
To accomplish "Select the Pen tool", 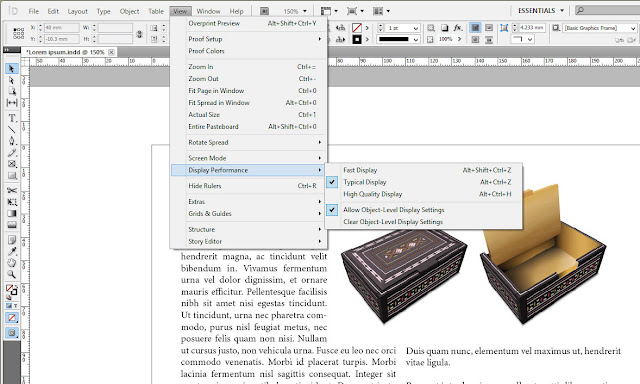I will click(11, 141).
